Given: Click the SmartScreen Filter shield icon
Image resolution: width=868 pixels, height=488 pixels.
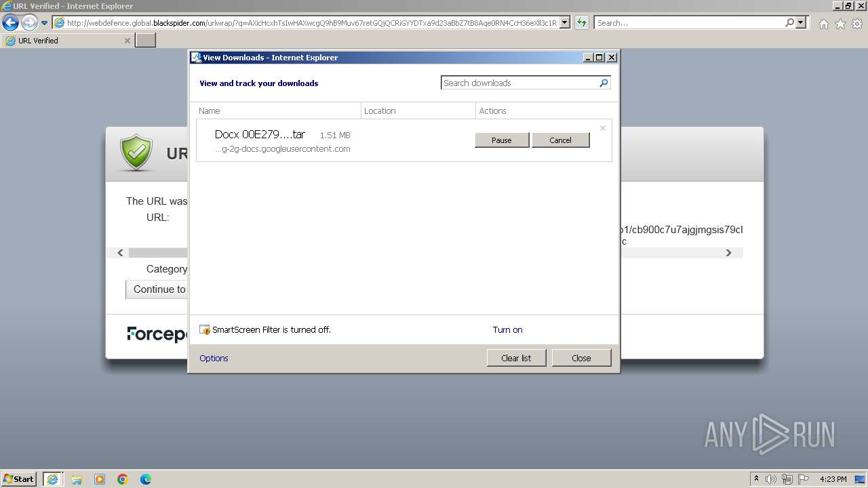Looking at the screenshot, I should pyautogui.click(x=205, y=330).
